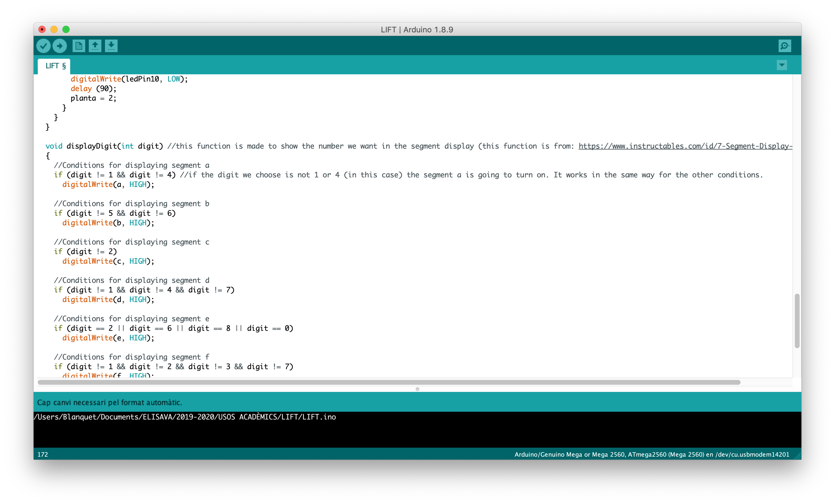
Task: Click the line 'void displayDigit(int digit)'
Action: 104,146
